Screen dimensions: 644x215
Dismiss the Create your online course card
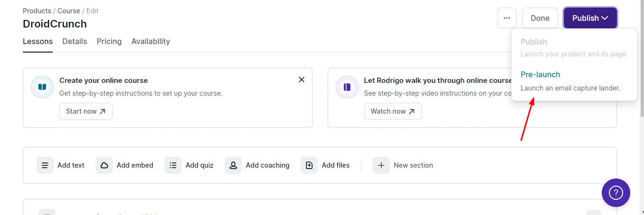click(x=302, y=80)
